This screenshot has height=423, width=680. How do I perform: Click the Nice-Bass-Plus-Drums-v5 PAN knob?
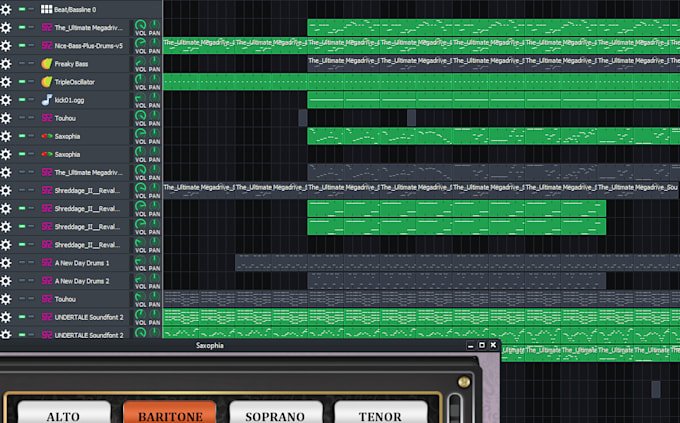pyautogui.click(x=154, y=43)
